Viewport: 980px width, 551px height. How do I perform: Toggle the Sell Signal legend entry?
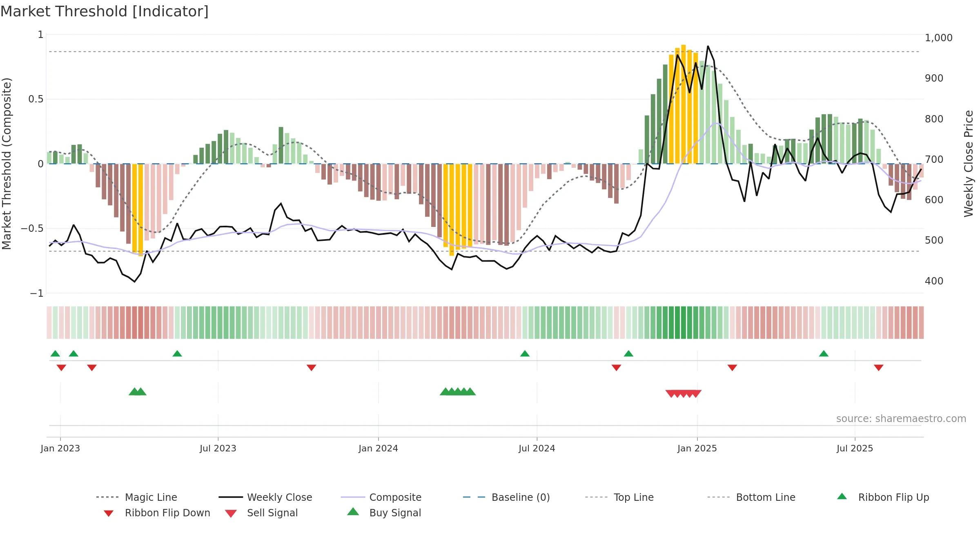point(261,513)
